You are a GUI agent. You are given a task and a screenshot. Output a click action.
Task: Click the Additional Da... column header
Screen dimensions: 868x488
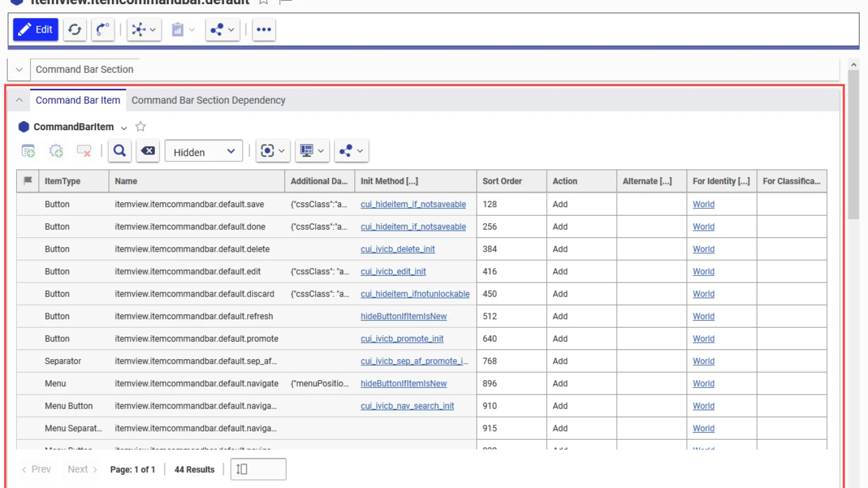coord(319,181)
